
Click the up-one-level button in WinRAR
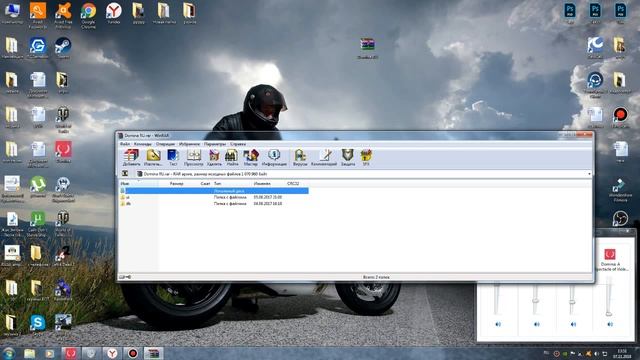pyautogui.click(x=125, y=174)
